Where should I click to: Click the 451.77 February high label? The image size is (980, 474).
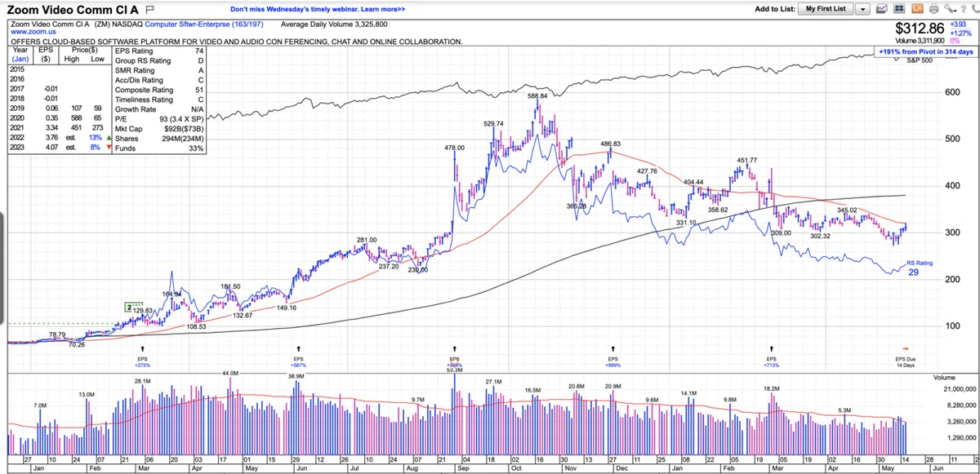pyautogui.click(x=746, y=160)
